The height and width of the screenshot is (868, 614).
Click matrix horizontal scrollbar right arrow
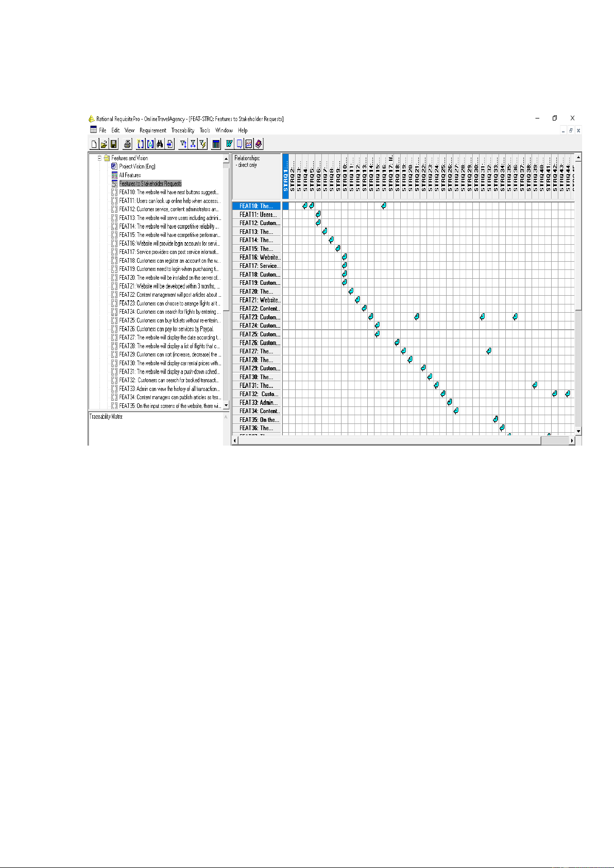(x=571, y=441)
